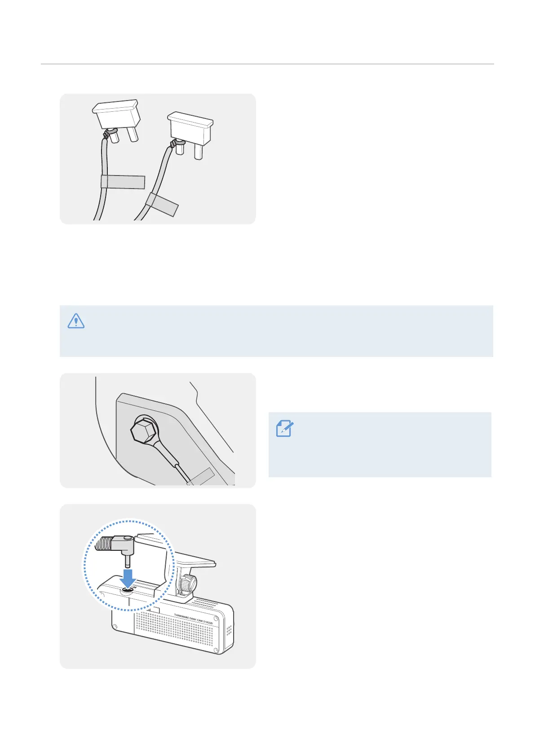Click the blue downward arrow

click(128, 579)
